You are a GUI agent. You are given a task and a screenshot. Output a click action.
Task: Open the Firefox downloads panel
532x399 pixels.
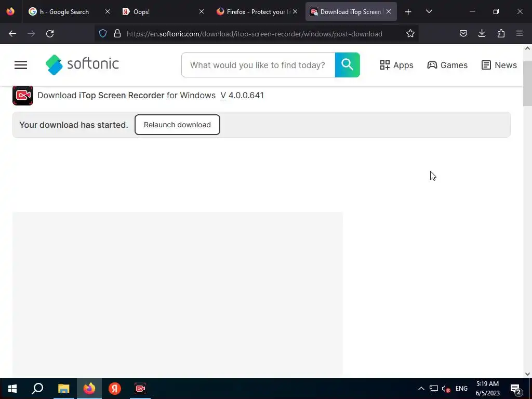point(482,34)
